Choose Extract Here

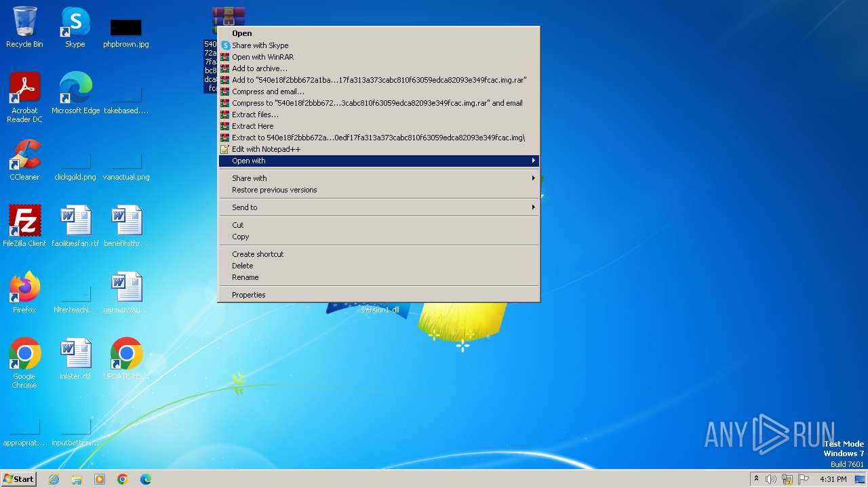coord(378,126)
